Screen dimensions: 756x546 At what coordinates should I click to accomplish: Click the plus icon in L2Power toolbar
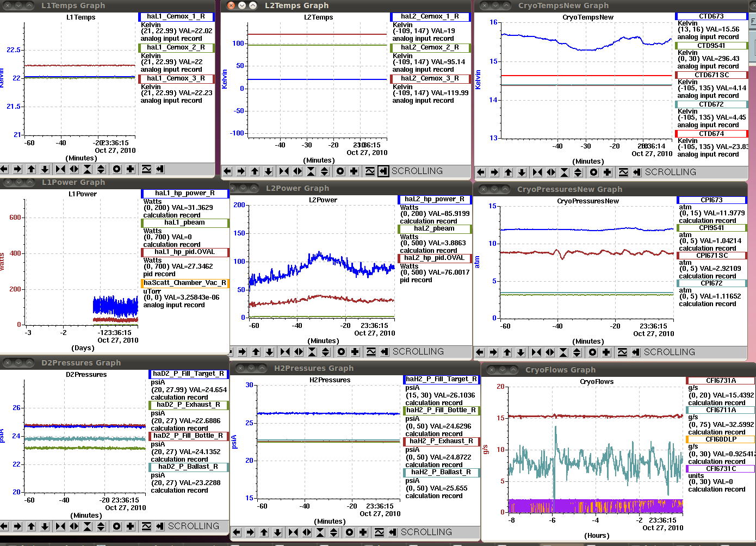[355, 352]
